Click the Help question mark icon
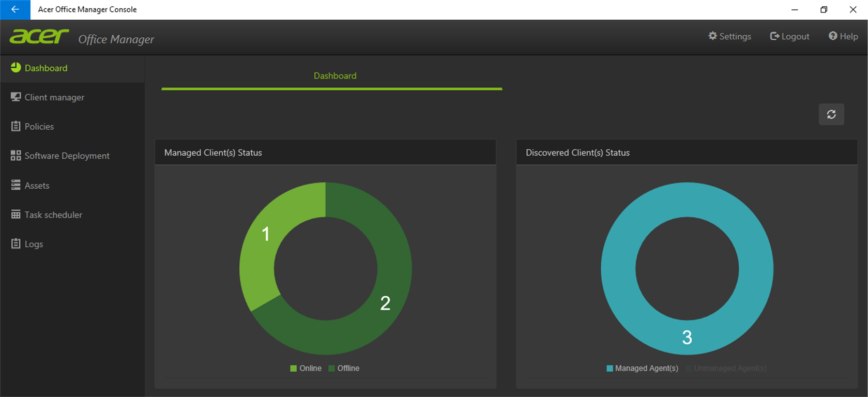The image size is (868, 397). 833,36
